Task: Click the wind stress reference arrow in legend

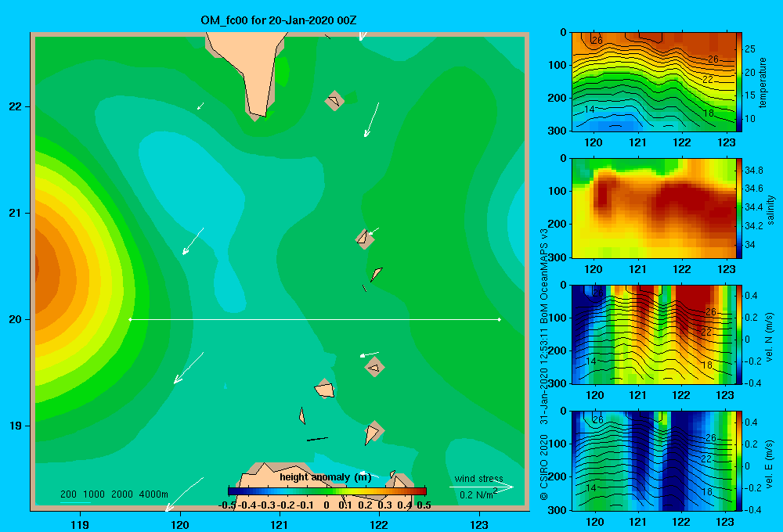Action: click(482, 487)
